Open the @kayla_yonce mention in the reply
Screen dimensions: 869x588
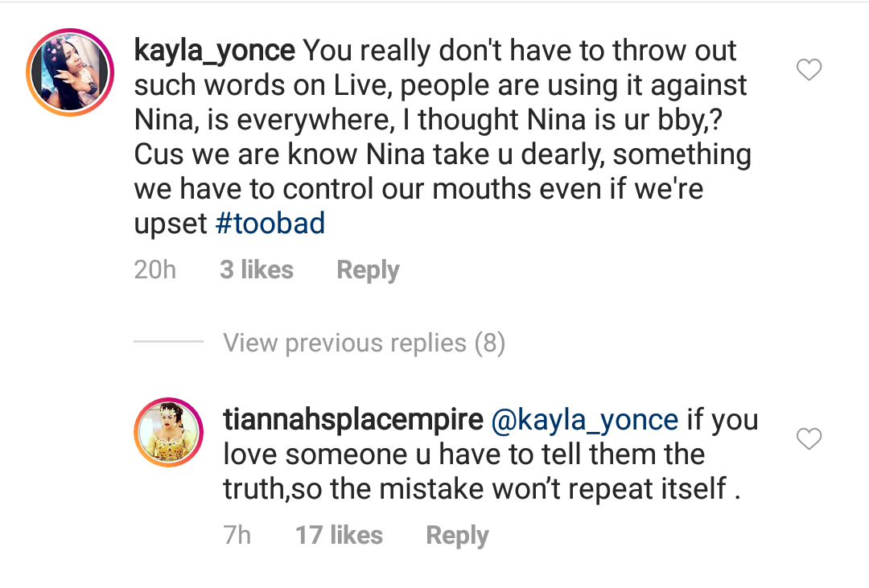pyautogui.click(x=584, y=419)
